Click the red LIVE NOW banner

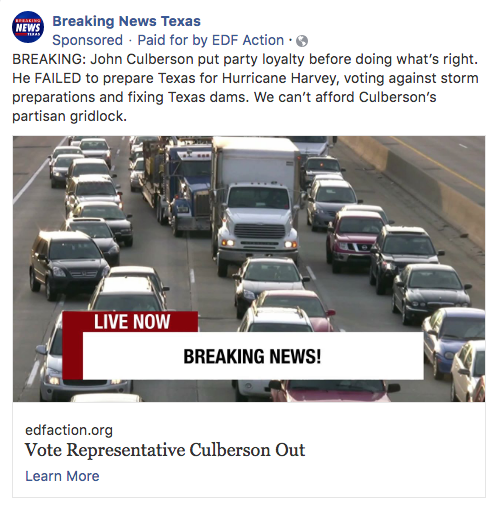pyautogui.click(x=132, y=321)
